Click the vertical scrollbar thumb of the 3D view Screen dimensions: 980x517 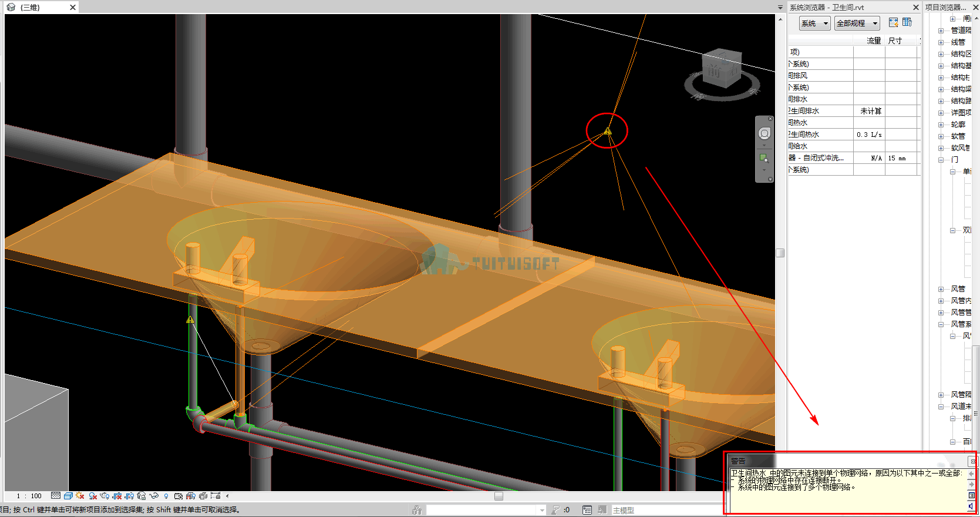pos(780,253)
